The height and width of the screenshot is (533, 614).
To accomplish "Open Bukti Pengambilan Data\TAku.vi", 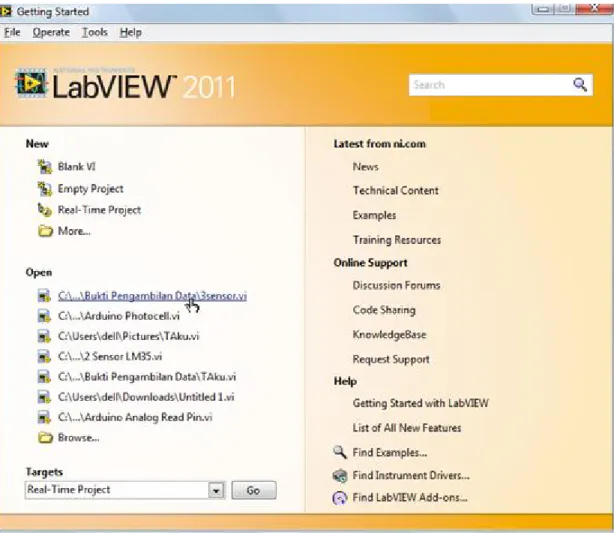I will [x=147, y=377].
